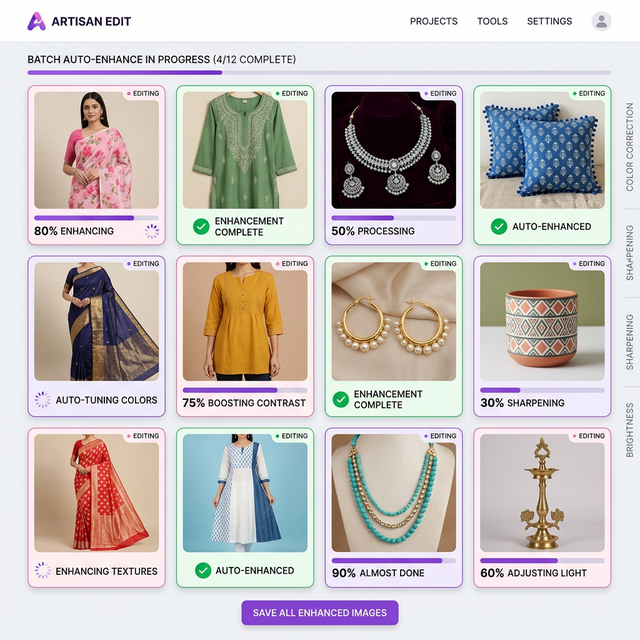Open the green embroidered kurta thumbnail
The image size is (640, 640).
[245, 150]
